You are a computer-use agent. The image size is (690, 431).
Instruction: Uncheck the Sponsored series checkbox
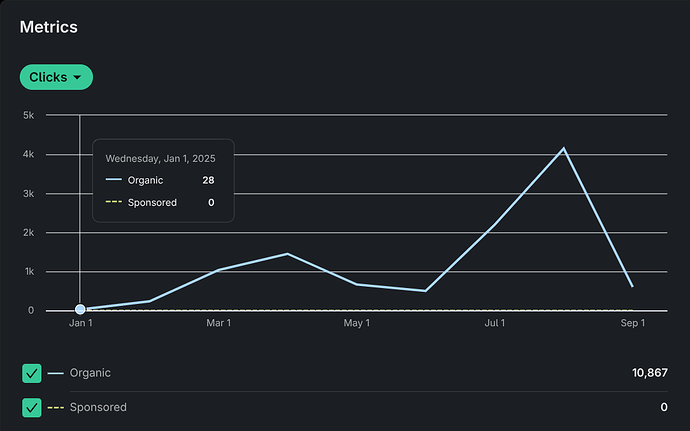(32, 407)
